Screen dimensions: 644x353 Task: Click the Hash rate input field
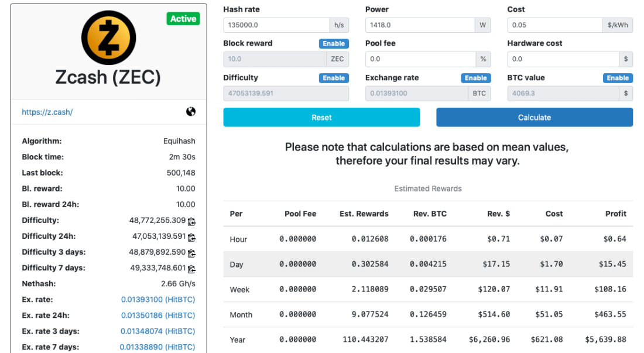click(276, 25)
